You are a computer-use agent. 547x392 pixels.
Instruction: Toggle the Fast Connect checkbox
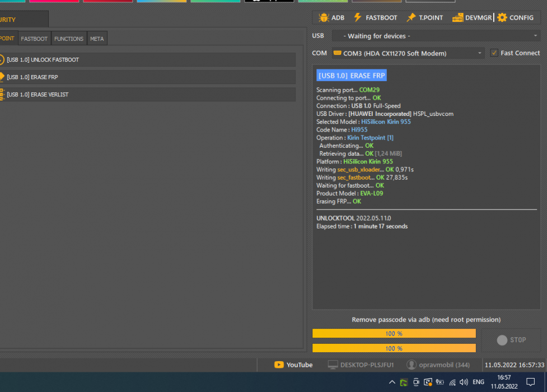click(494, 53)
